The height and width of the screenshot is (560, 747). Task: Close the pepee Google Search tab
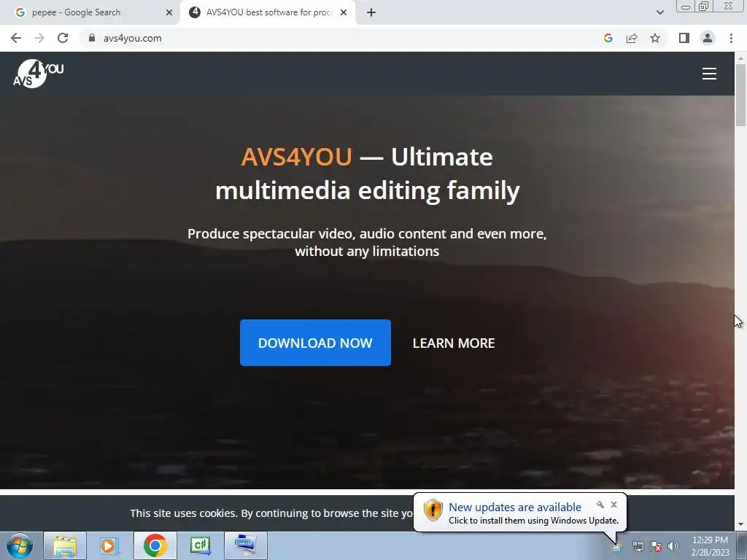(169, 12)
